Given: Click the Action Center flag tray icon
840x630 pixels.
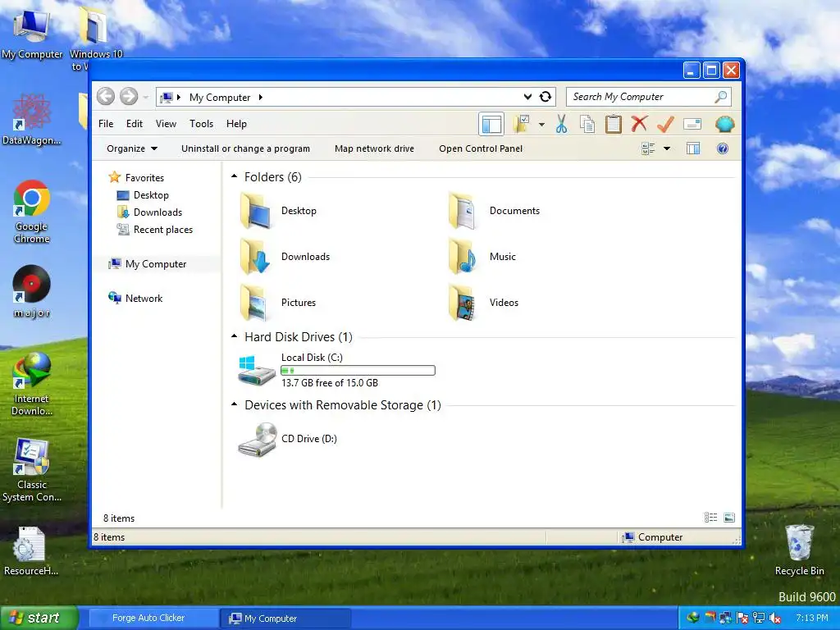Looking at the screenshot, I should click(x=742, y=619).
